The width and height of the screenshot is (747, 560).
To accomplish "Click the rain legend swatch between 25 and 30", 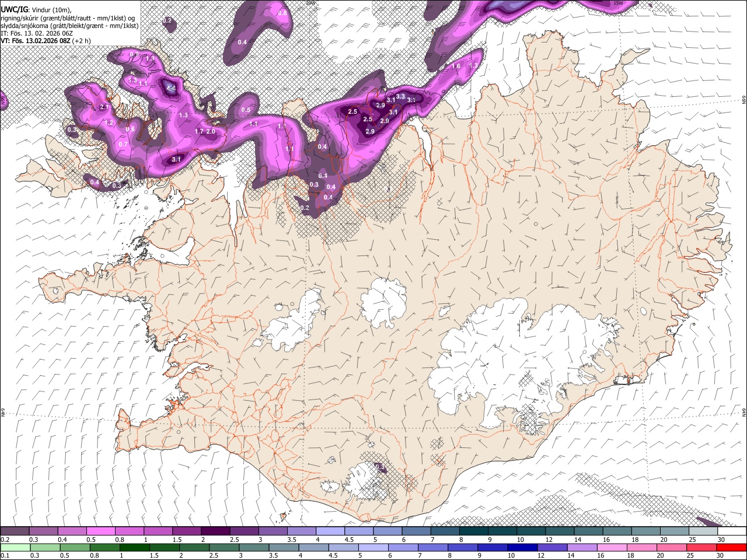I will (x=700, y=548).
